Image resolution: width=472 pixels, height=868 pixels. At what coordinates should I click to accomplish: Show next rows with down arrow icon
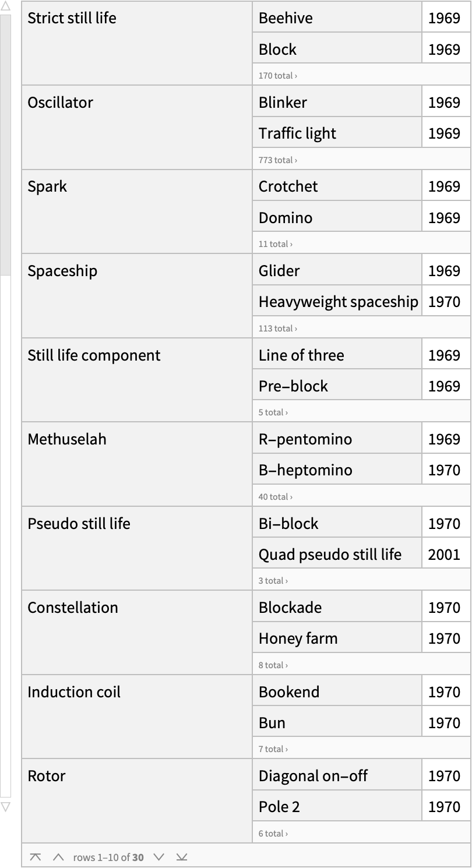coord(158,857)
